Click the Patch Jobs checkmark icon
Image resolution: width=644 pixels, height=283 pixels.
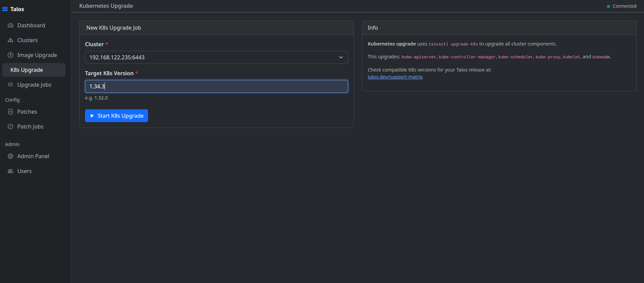click(x=10, y=126)
